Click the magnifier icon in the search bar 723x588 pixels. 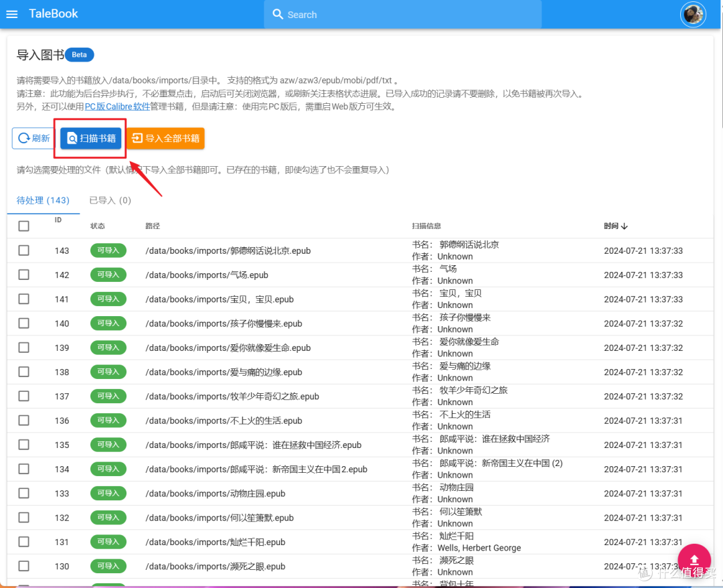(x=278, y=14)
